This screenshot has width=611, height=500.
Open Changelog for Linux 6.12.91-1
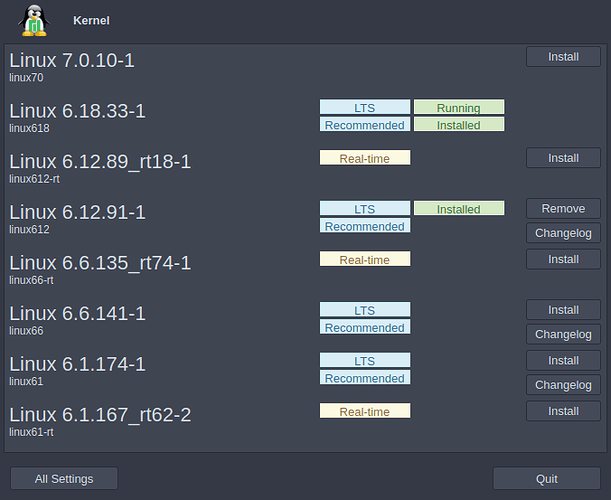point(563,233)
